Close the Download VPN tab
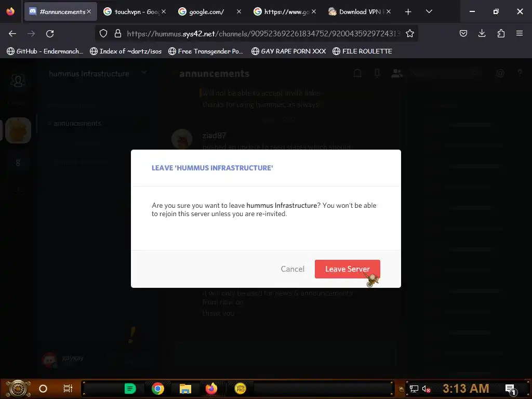This screenshot has width=532, height=399. (389, 11)
